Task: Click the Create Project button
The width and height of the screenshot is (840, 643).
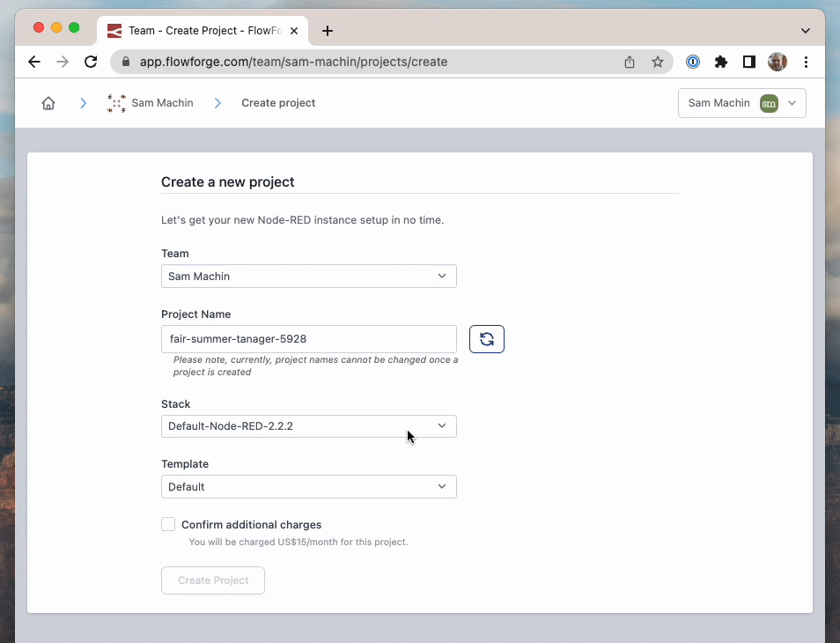Action: point(213,580)
